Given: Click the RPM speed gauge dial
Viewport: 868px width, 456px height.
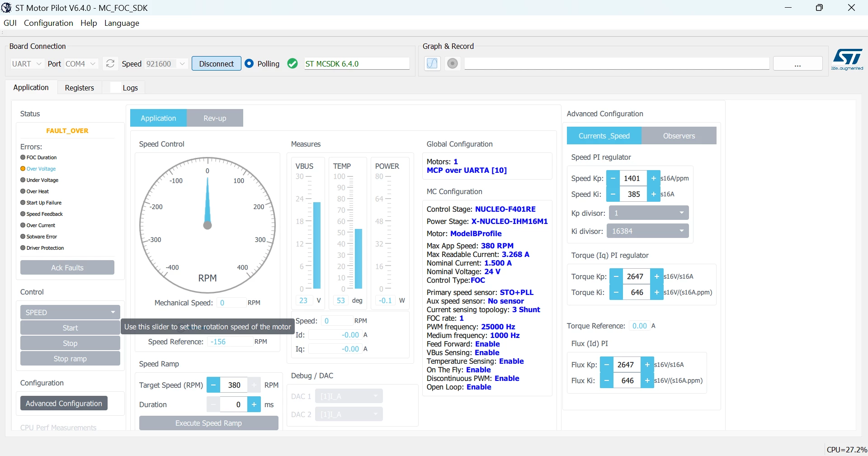Looking at the screenshot, I should tap(208, 225).
